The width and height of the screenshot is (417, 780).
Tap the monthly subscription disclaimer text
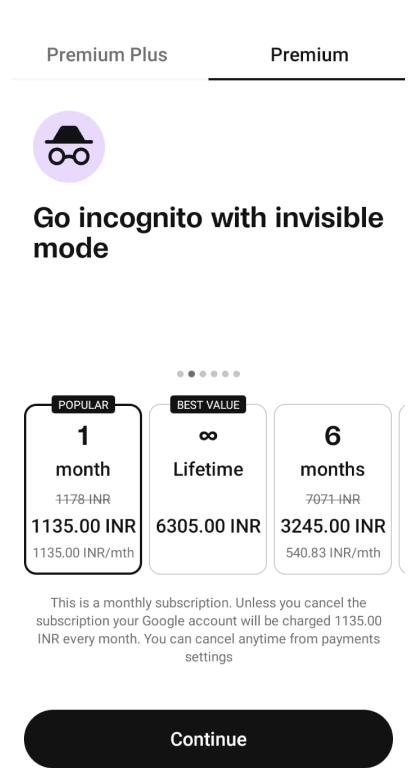208,630
